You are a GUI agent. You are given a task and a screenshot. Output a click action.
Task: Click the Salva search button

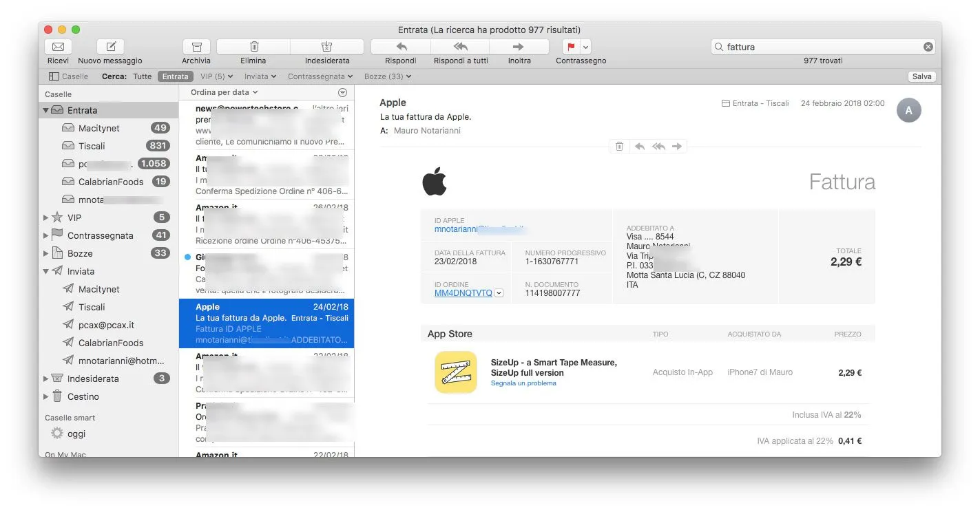(x=921, y=76)
